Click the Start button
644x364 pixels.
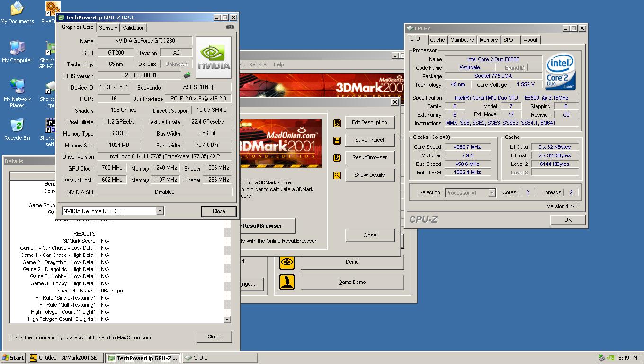click(13, 358)
